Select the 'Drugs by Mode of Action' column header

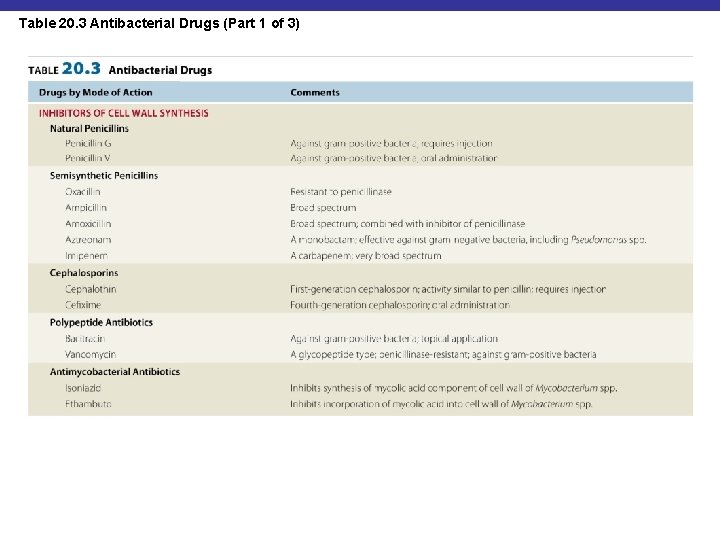coord(96,92)
